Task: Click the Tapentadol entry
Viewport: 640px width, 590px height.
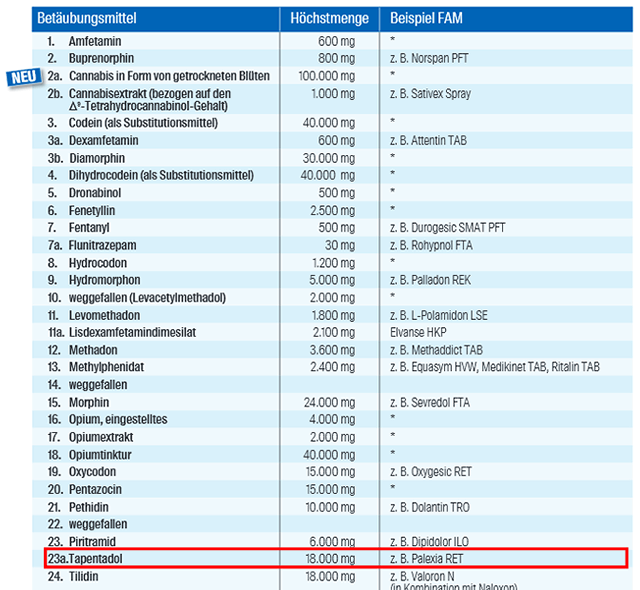Action: (x=96, y=559)
